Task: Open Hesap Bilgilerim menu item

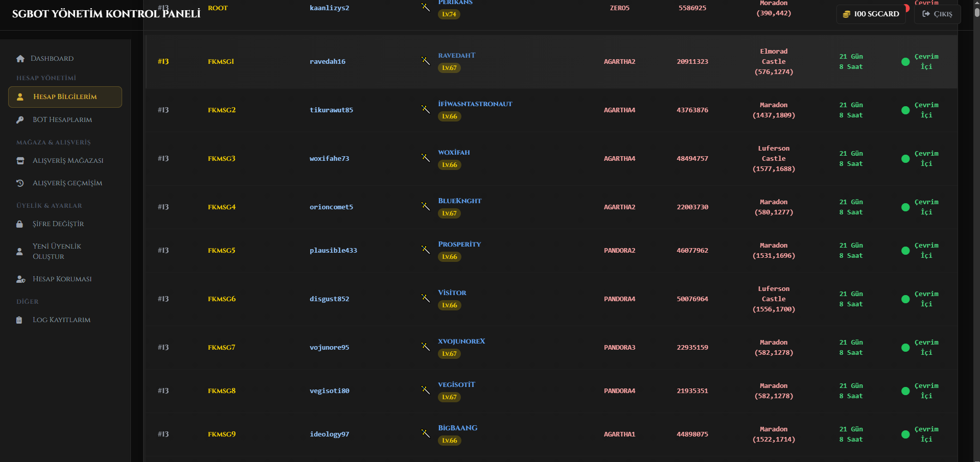Action: [65, 97]
